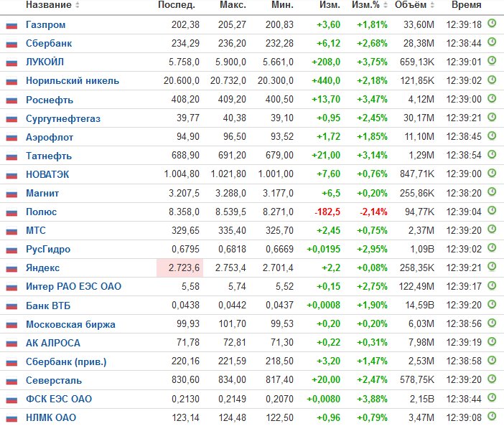Click the clock icon in the НЛМК ОАО row
504x426 pixels.
click(x=492, y=416)
